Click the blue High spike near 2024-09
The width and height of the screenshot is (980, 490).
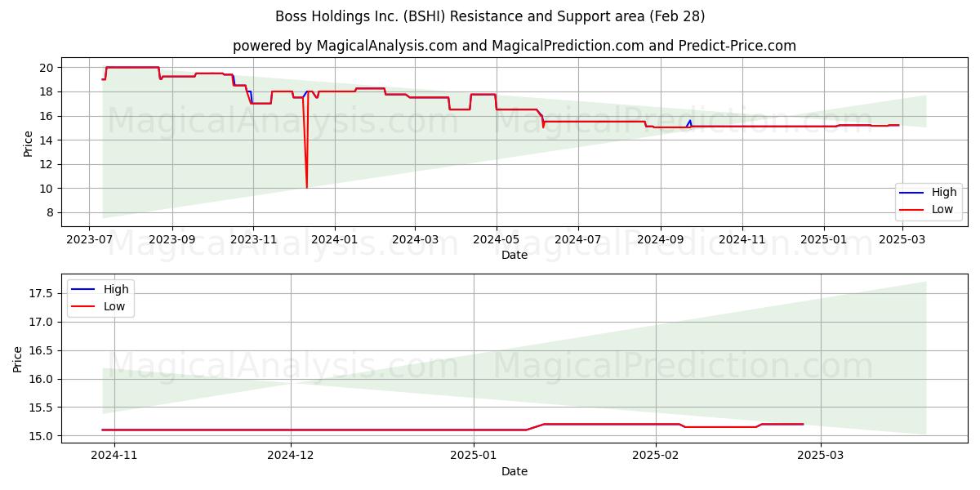pyautogui.click(x=690, y=122)
